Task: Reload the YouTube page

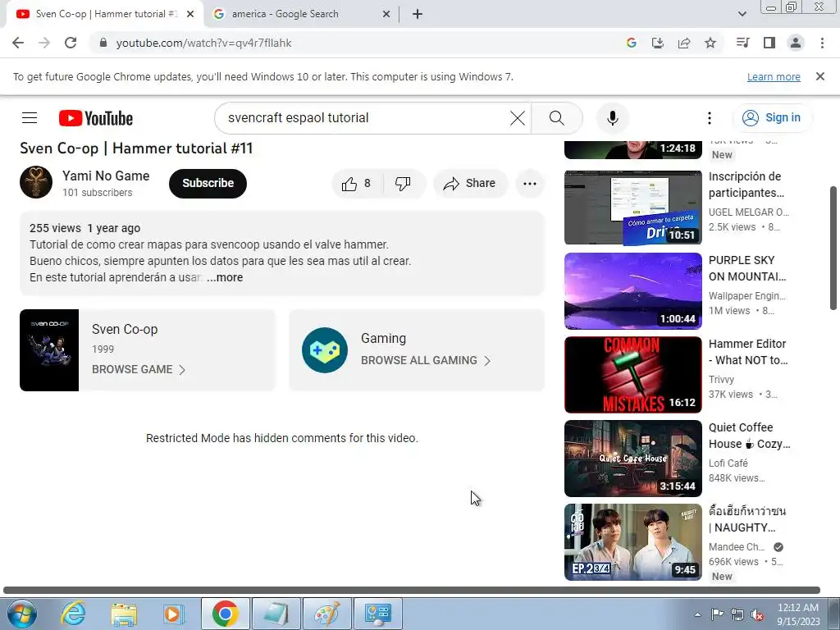Action: pyautogui.click(x=71, y=43)
